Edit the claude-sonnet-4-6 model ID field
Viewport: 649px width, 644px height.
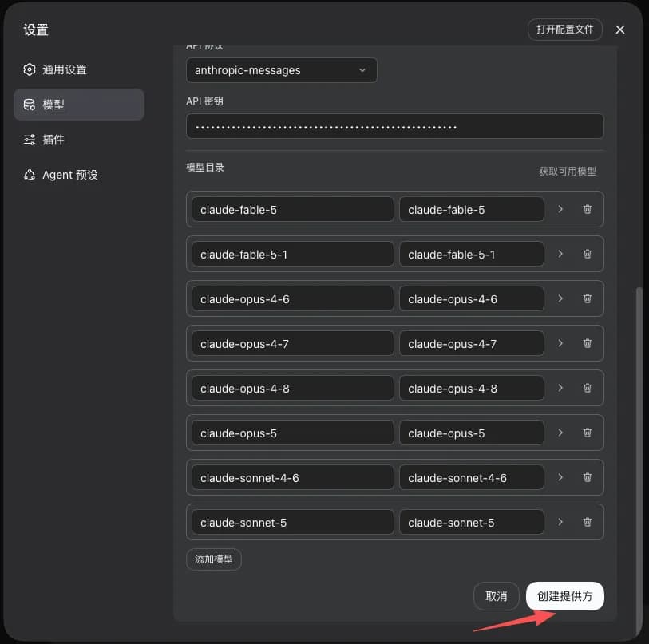[293, 477]
